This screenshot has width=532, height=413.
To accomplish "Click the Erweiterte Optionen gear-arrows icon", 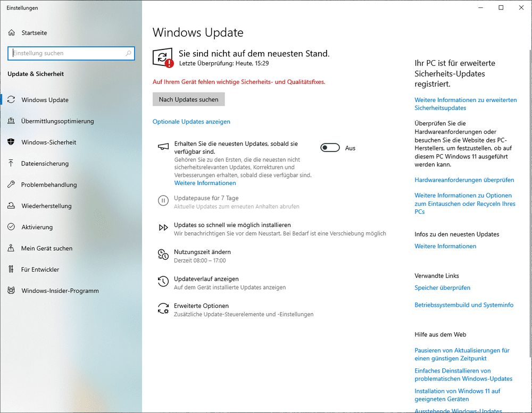I will pyautogui.click(x=163, y=308).
